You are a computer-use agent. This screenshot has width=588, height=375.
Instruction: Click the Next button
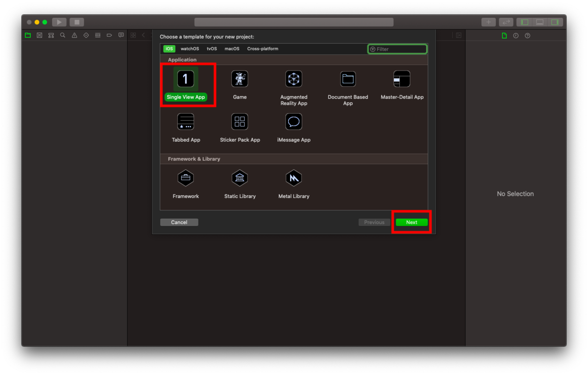pyautogui.click(x=412, y=223)
